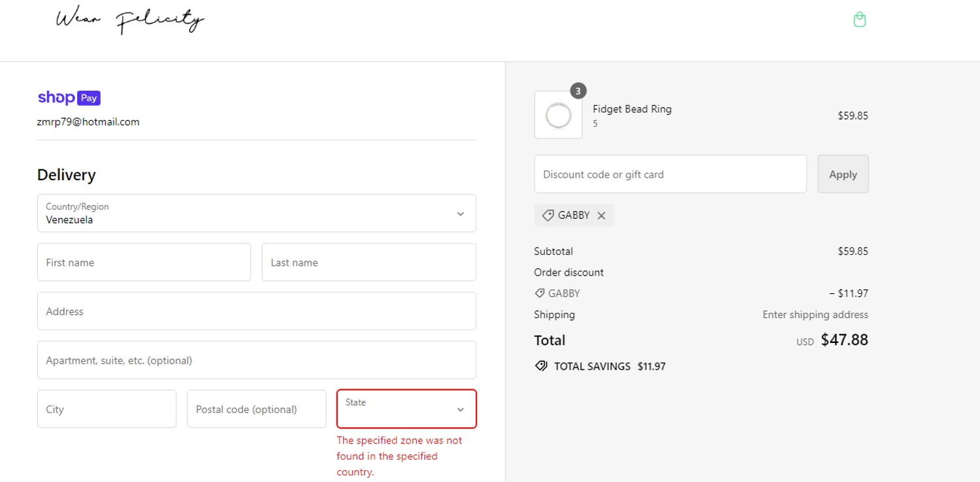
Task: Click into the Last name field
Action: (x=368, y=263)
